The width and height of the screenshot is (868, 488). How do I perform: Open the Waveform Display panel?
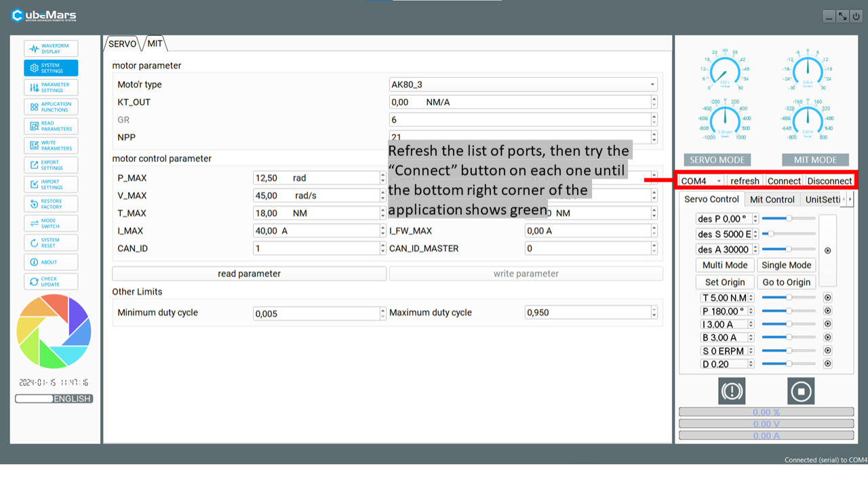coord(51,49)
